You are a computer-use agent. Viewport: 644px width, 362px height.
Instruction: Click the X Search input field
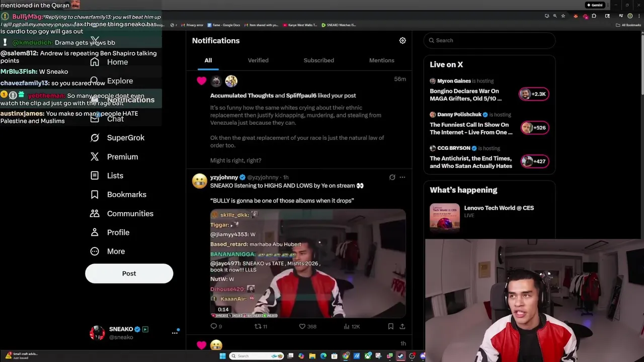click(489, 40)
